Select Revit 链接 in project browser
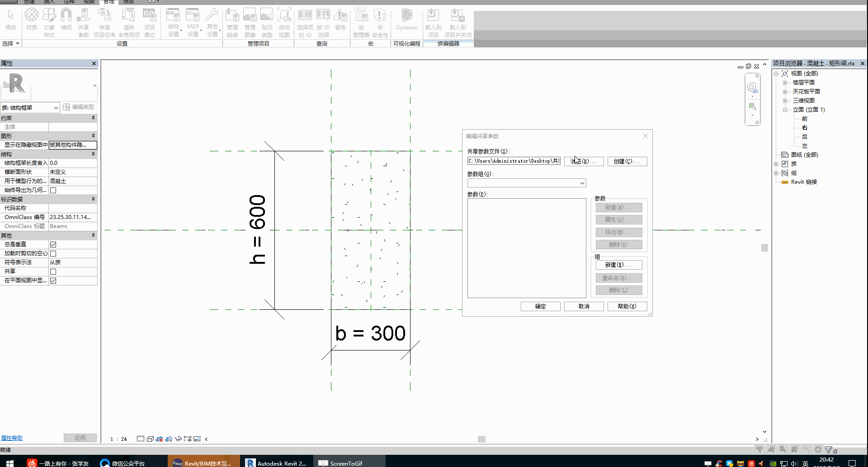This screenshot has height=467, width=868. (x=804, y=182)
